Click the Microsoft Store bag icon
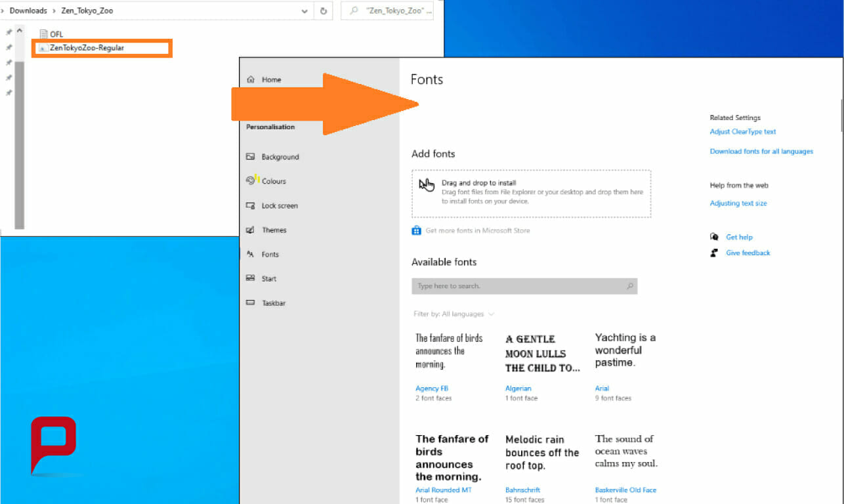 pos(416,230)
